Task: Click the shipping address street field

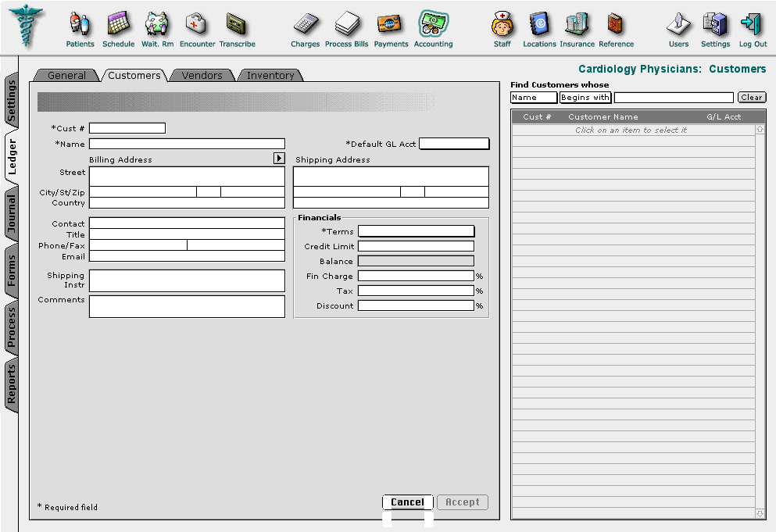Action: point(391,177)
